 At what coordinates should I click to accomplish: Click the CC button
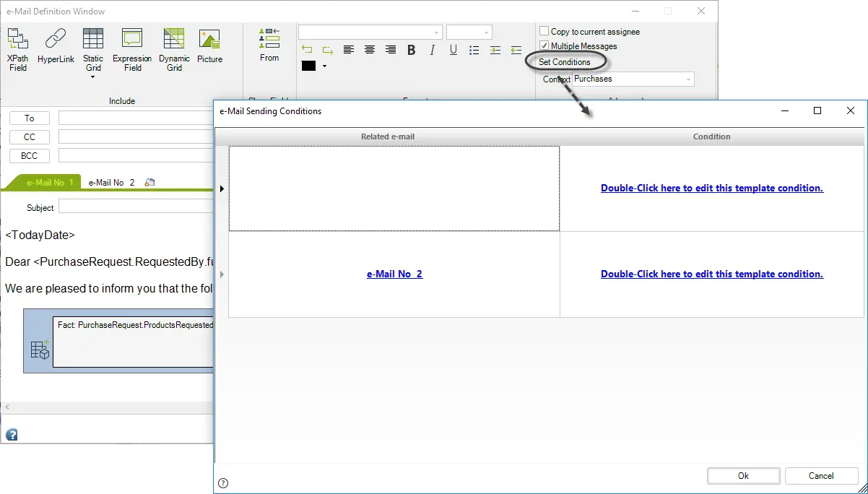point(30,137)
